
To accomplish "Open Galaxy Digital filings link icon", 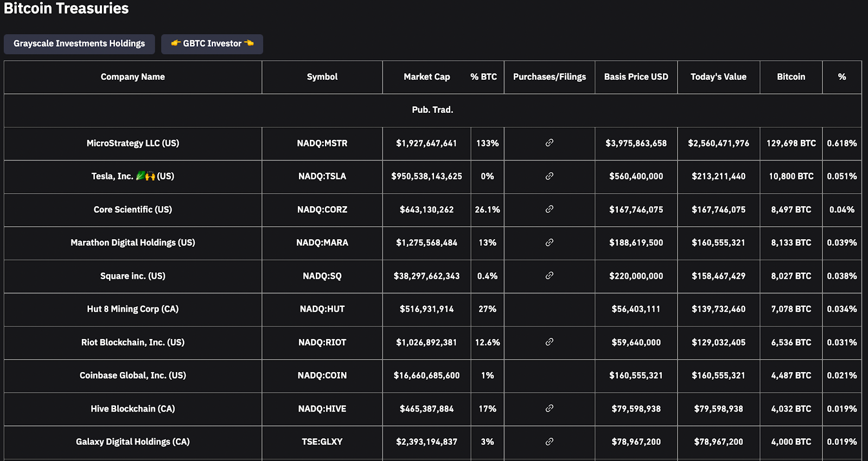I will tap(549, 441).
